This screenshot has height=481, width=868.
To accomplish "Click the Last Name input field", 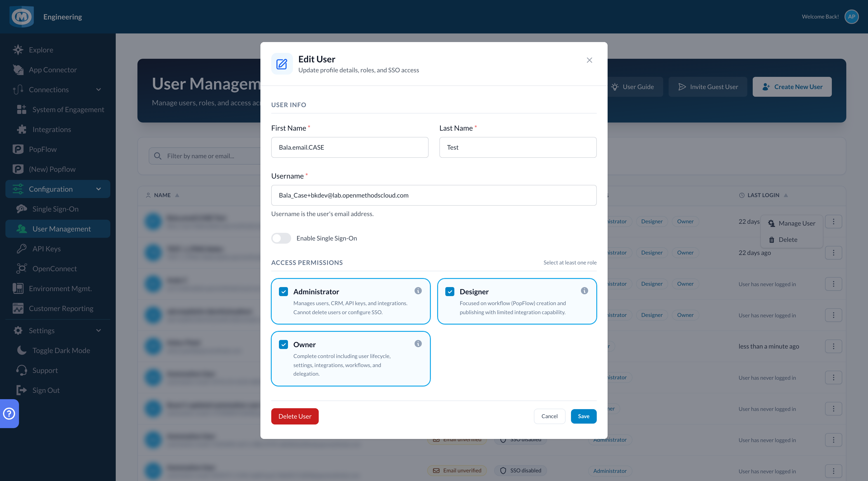I will (x=518, y=147).
